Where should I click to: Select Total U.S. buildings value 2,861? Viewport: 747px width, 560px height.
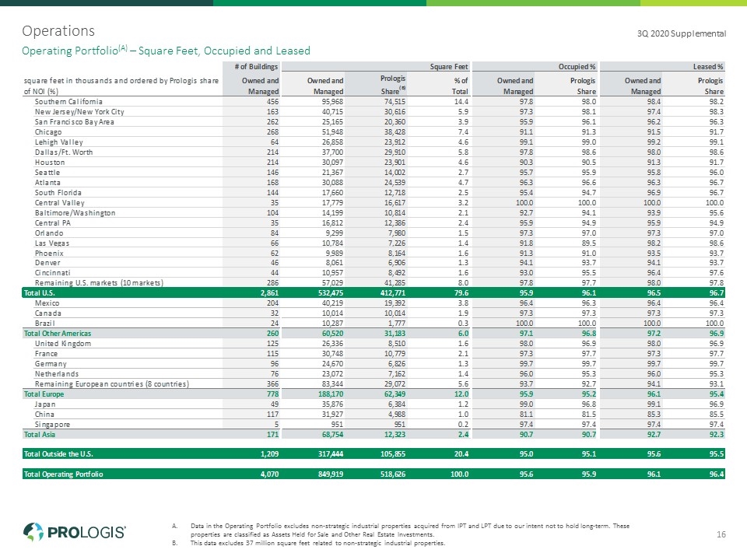(x=270, y=293)
